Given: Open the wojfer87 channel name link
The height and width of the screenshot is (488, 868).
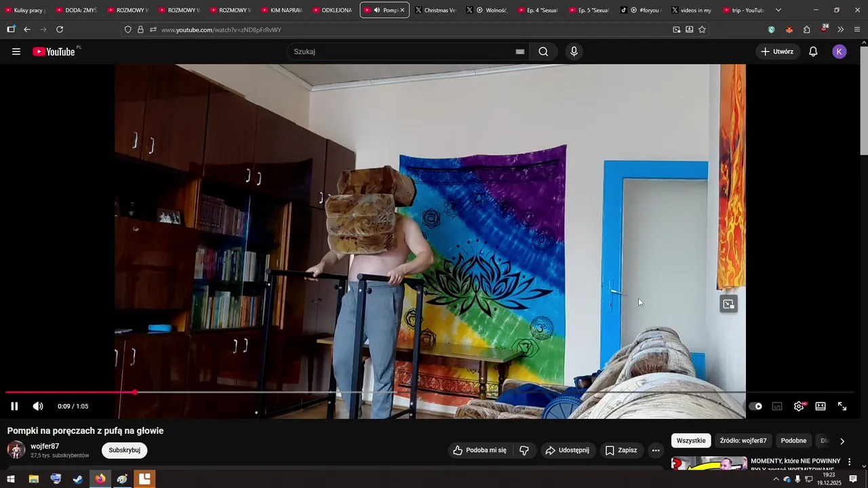Looking at the screenshot, I should coord(45,446).
